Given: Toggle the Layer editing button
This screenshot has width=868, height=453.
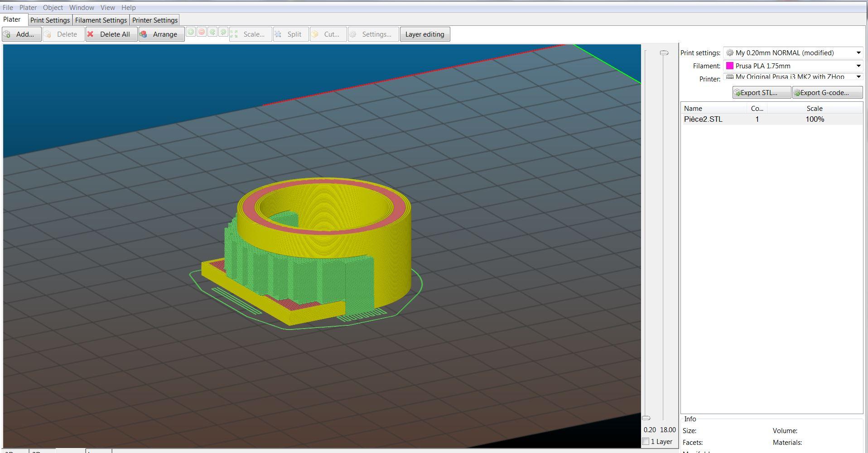Looking at the screenshot, I should [424, 34].
